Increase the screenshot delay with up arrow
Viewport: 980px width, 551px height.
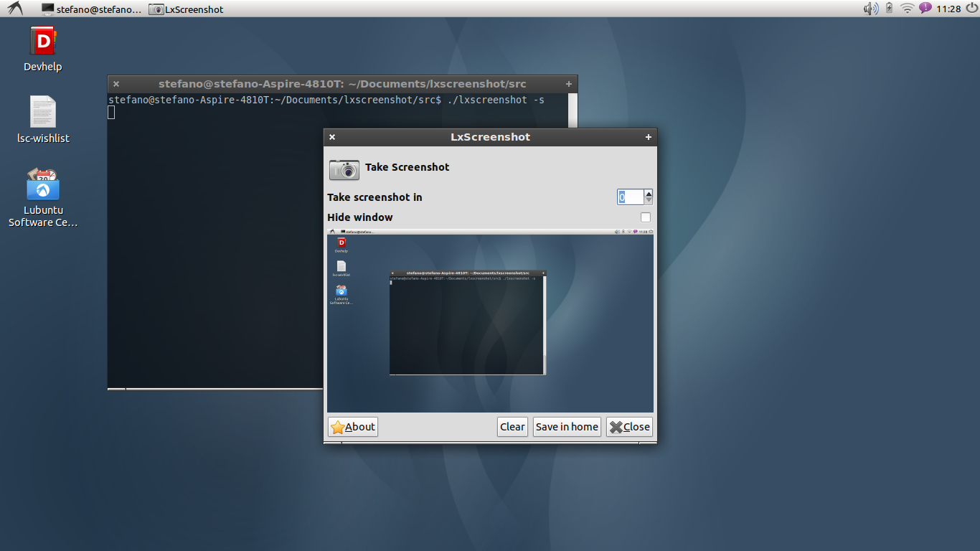pyautogui.click(x=649, y=193)
